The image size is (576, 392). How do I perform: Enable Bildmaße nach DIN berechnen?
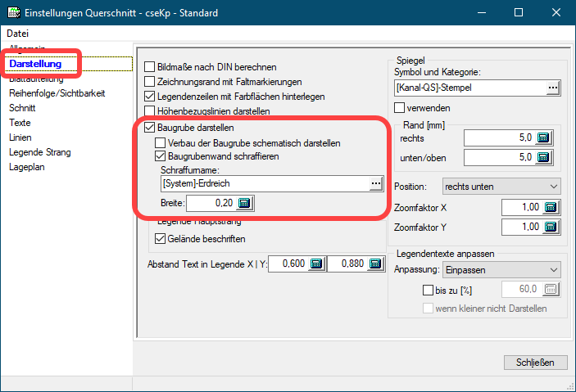pyautogui.click(x=149, y=67)
